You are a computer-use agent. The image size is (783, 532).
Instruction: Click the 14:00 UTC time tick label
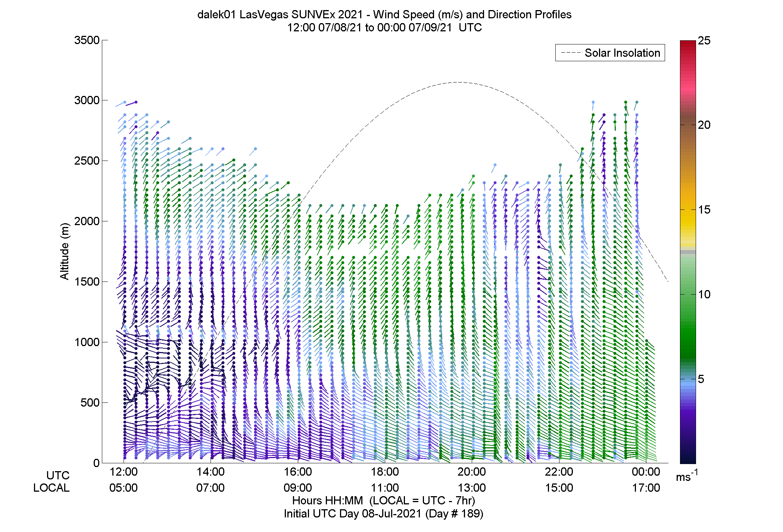coord(210,472)
